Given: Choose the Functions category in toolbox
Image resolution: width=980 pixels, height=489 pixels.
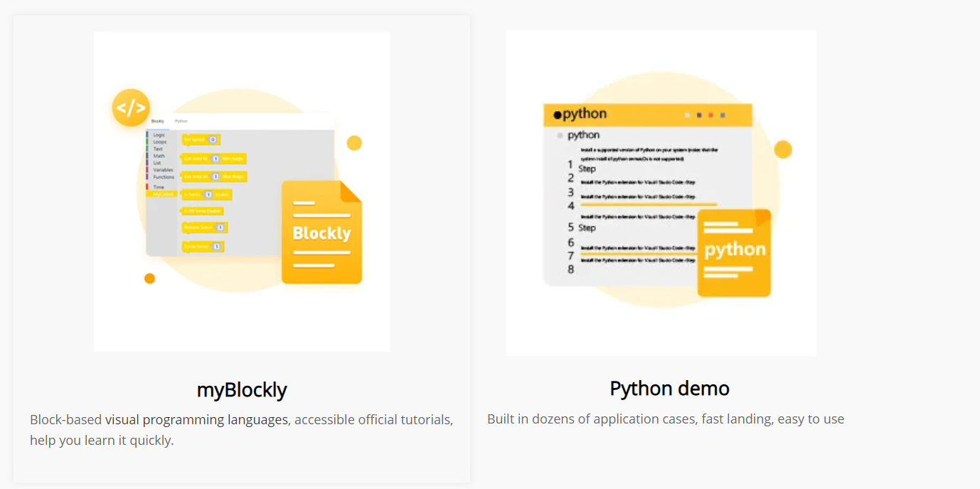Looking at the screenshot, I should [x=164, y=177].
